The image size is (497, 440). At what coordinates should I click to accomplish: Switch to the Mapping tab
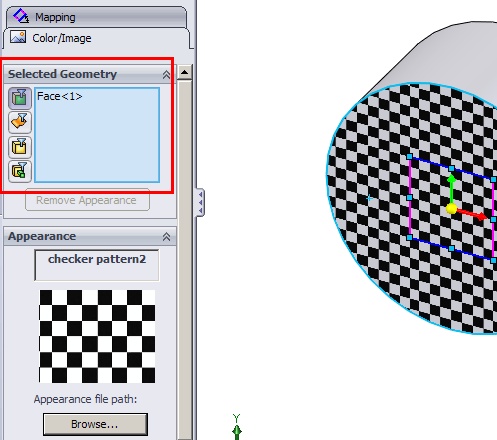96,17
